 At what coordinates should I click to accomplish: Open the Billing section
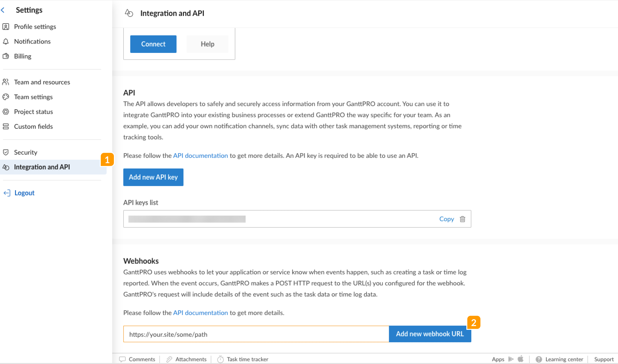point(22,56)
